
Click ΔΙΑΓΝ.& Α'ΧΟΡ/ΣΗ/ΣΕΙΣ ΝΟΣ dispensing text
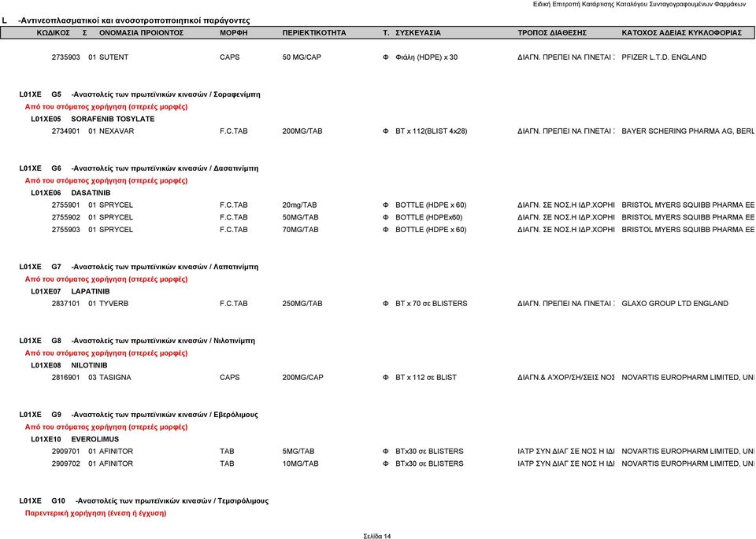(x=566, y=378)
